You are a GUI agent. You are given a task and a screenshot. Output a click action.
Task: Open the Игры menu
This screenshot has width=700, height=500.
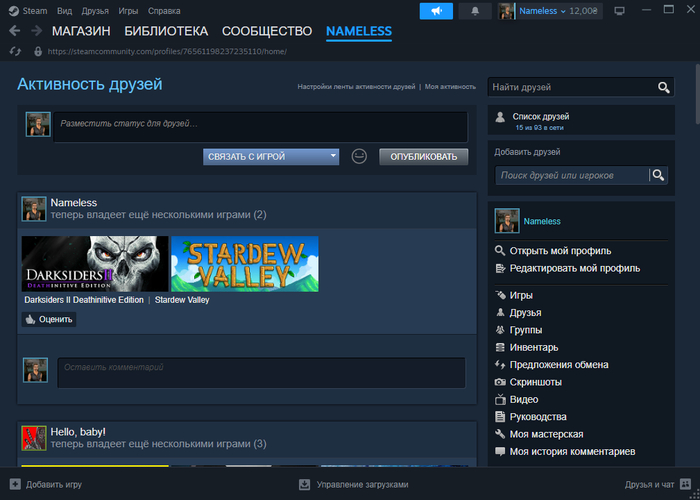click(x=128, y=11)
